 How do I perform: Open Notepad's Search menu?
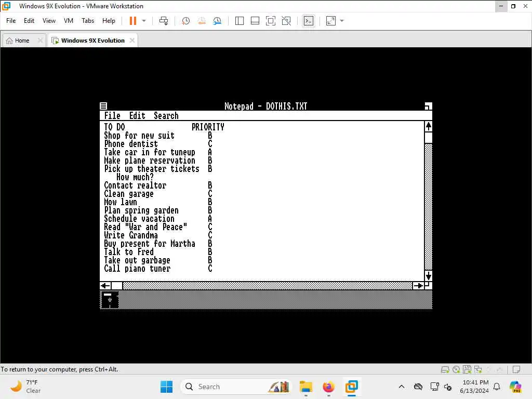click(x=166, y=116)
